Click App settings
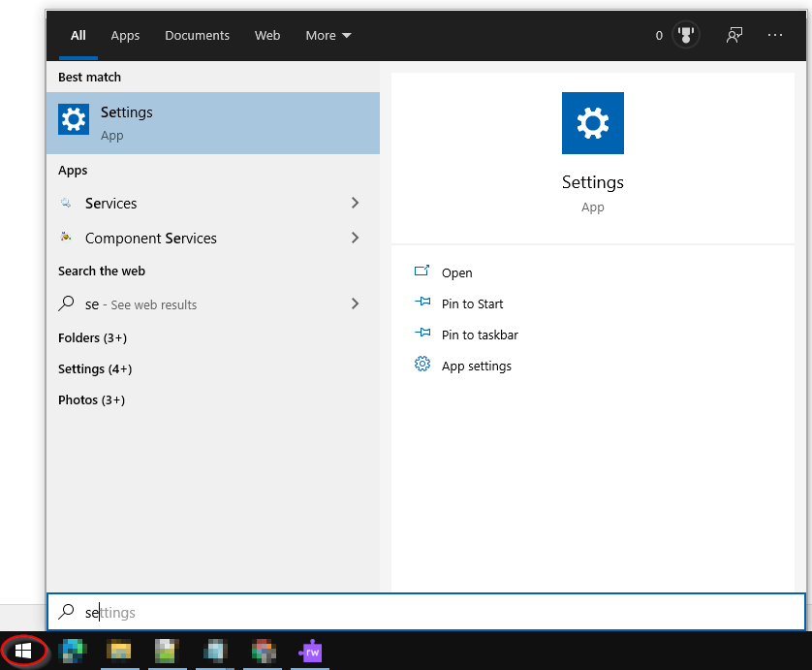This screenshot has width=812, height=670. click(x=477, y=366)
